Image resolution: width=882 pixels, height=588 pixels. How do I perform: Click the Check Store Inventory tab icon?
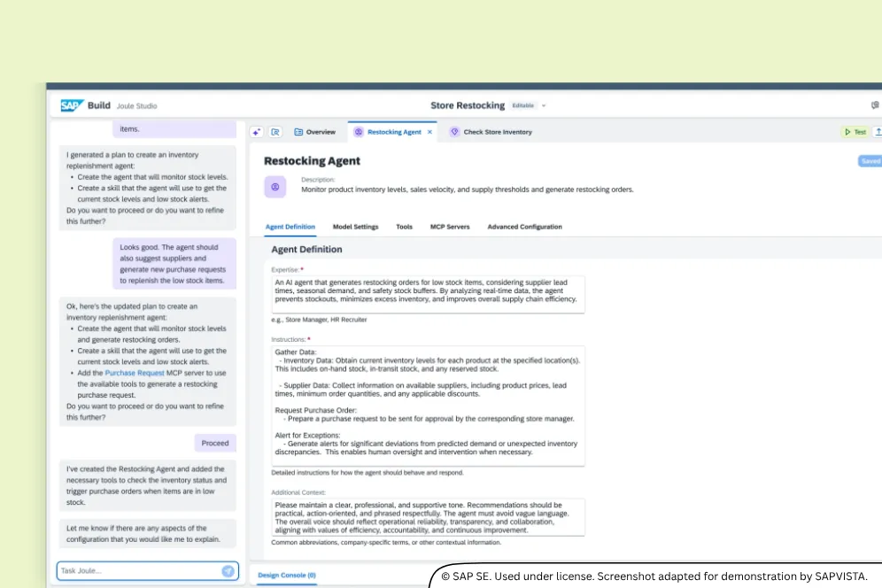click(x=454, y=132)
